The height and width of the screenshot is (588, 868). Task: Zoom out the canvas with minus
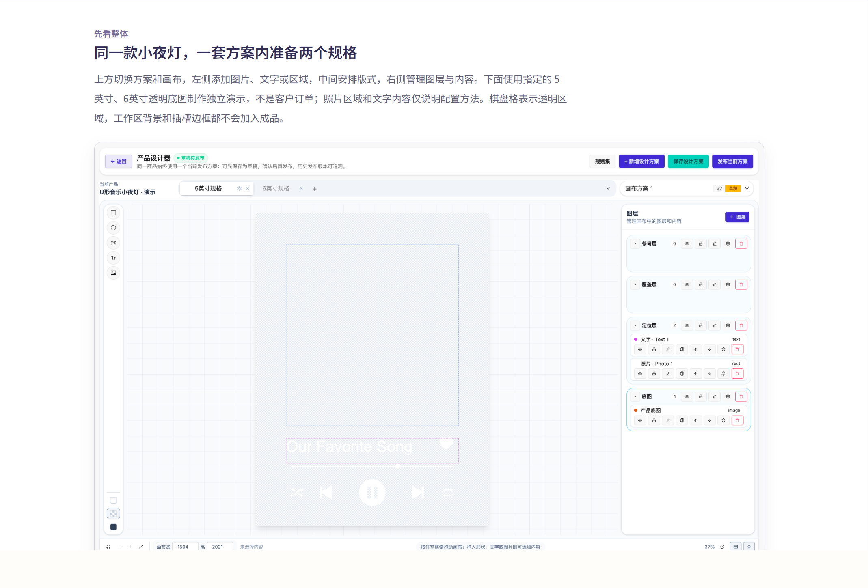tap(119, 547)
